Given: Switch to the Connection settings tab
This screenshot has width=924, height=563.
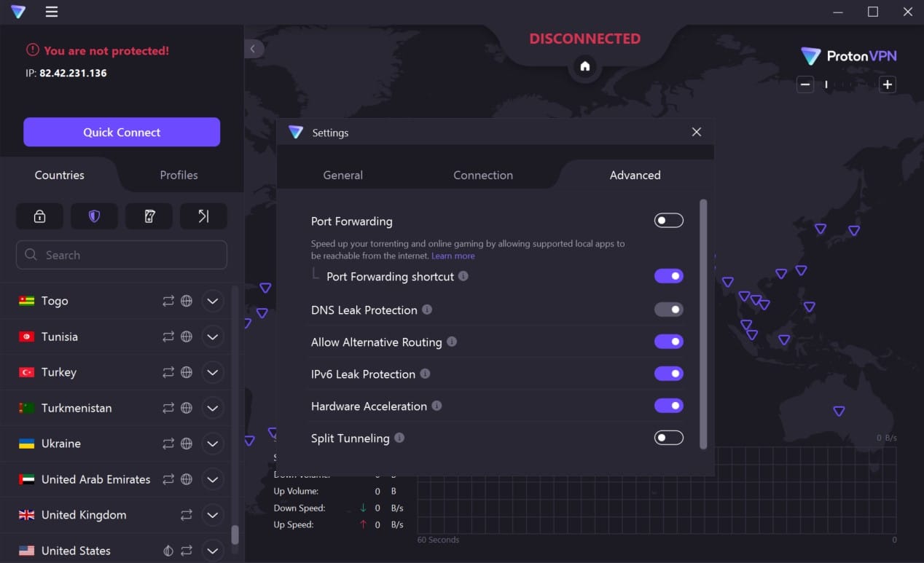Looking at the screenshot, I should [x=483, y=175].
